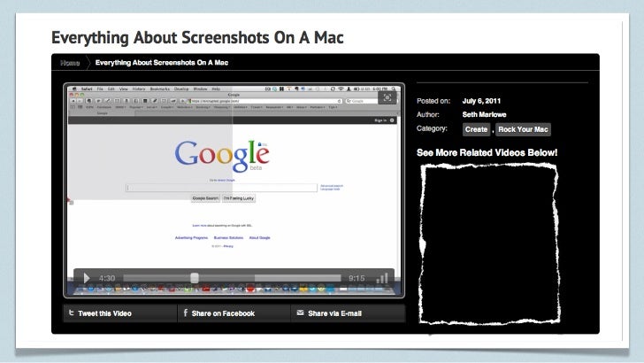Click the Google Search button
The width and height of the screenshot is (644, 363).
click(x=205, y=198)
